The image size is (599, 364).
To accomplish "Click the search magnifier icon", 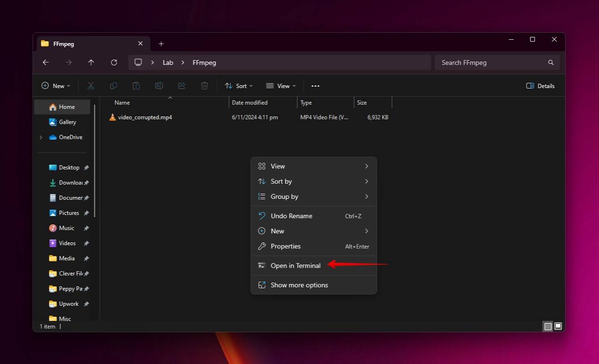I will 551,62.
